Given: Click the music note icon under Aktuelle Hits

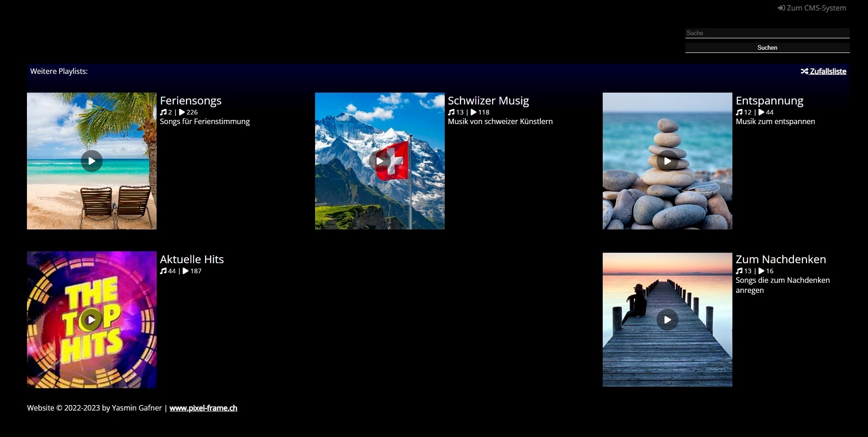Looking at the screenshot, I should pos(163,271).
